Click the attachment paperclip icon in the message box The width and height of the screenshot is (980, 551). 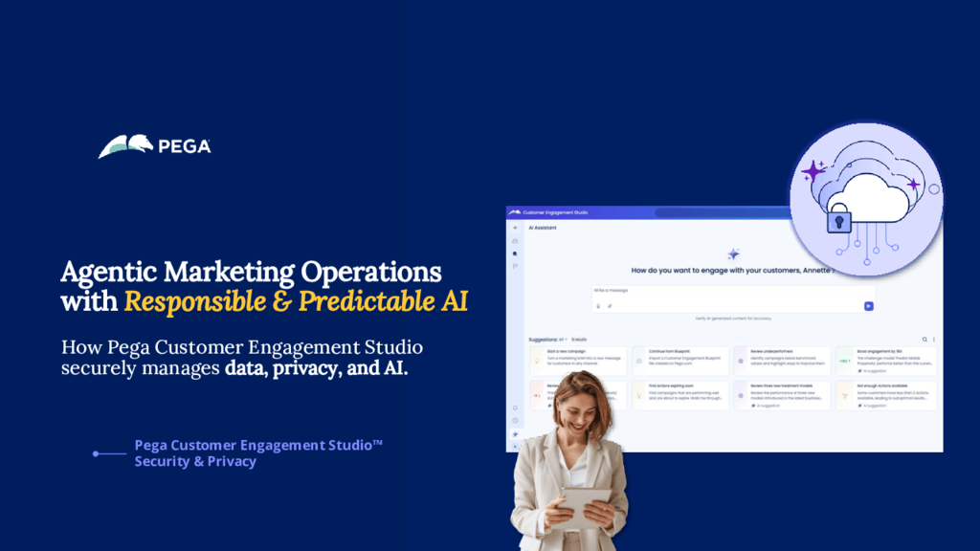pyautogui.click(x=610, y=306)
